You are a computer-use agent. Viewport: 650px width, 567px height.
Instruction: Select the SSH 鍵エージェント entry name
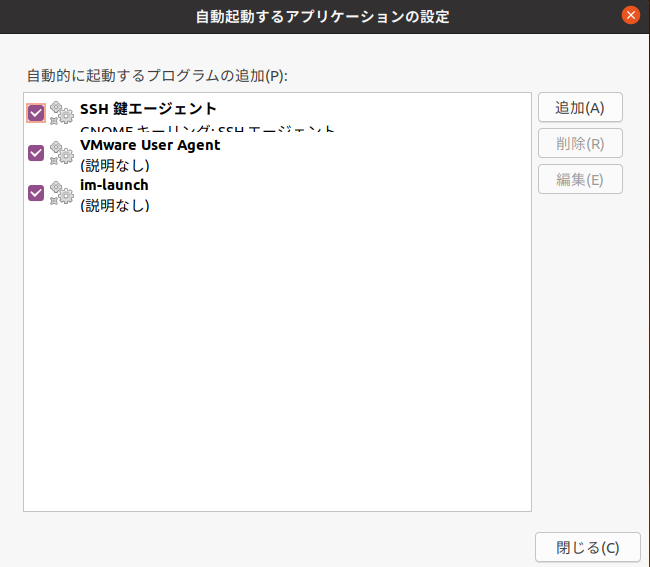[148, 109]
